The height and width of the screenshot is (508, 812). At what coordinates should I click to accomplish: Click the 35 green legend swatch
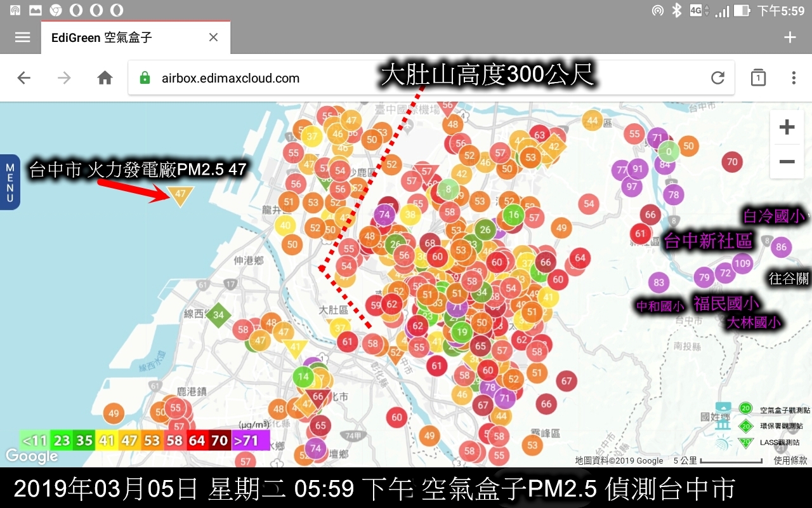(x=84, y=441)
